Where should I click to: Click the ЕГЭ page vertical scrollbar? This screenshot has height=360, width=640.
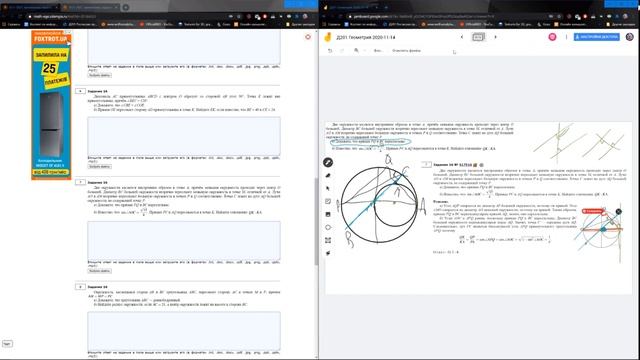tap(316, 222)
